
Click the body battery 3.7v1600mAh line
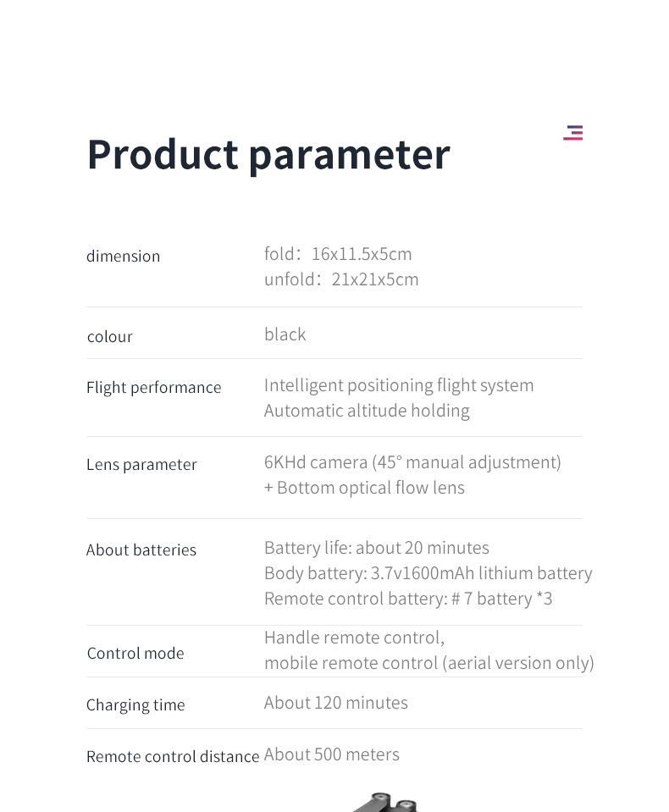click(x=428, y=573)
